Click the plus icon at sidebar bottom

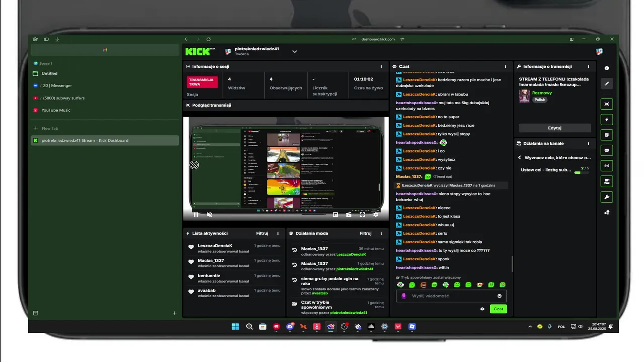(175, 313)
